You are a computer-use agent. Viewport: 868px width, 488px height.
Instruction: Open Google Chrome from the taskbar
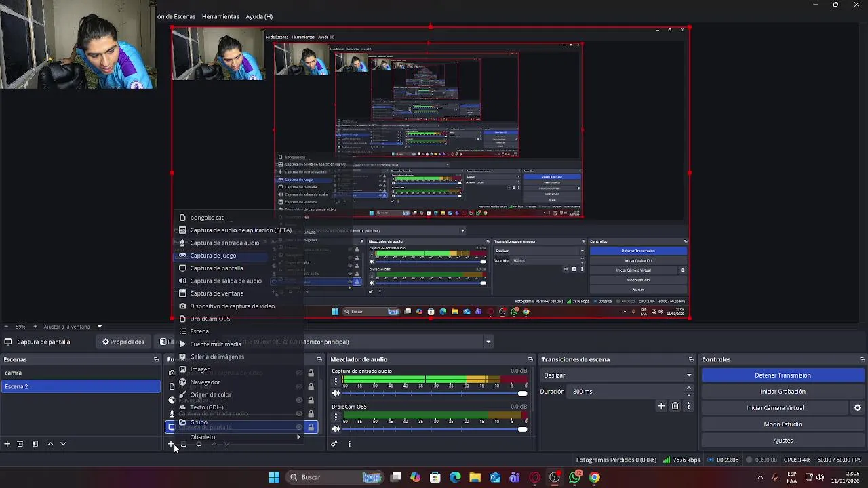point(594,477)
